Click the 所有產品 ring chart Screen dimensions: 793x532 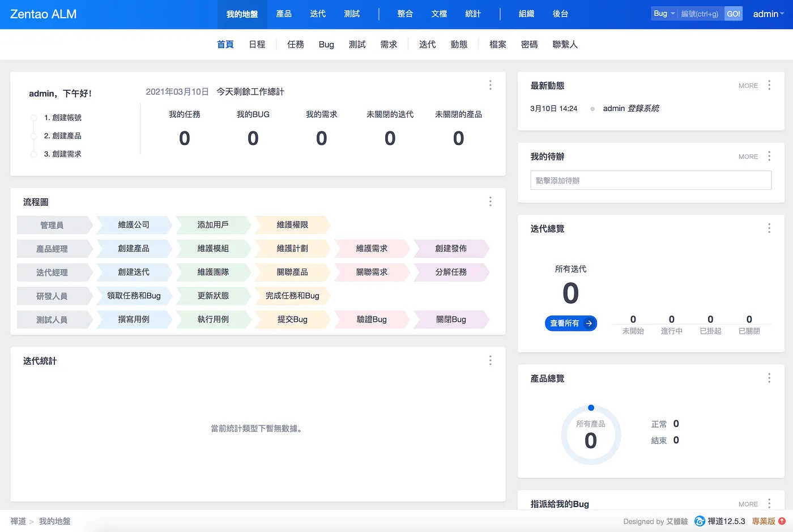591,435
